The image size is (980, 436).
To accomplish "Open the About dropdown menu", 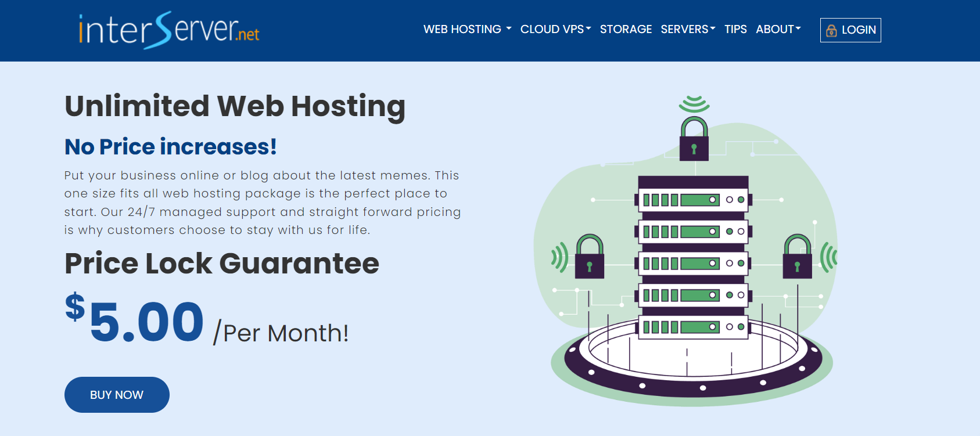I will tap(778, 30).
